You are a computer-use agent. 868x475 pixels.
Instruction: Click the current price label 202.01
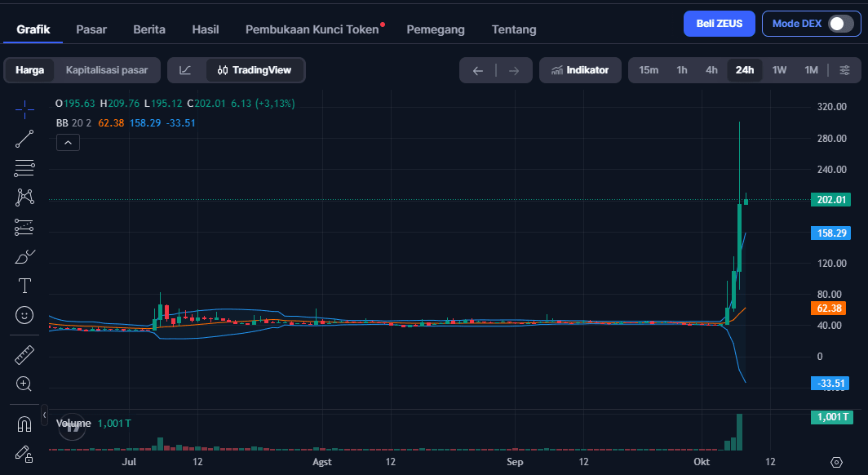coord(831,200)
